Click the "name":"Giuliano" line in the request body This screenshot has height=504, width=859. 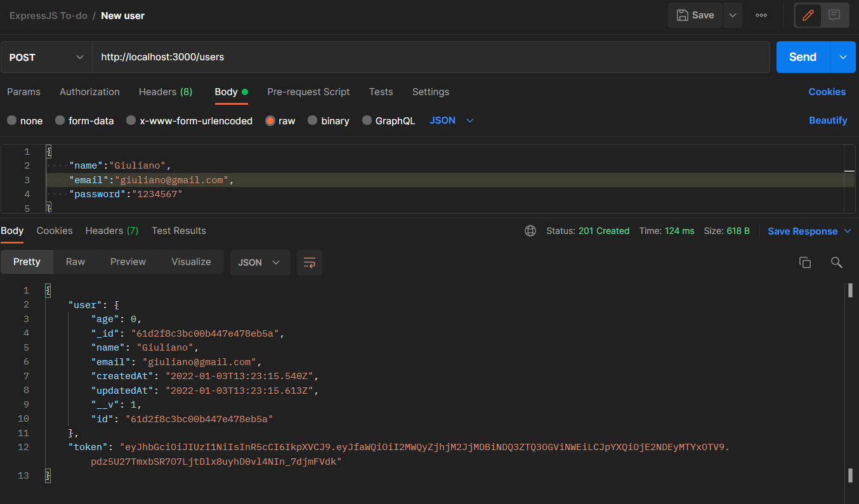tap(121, 166)
